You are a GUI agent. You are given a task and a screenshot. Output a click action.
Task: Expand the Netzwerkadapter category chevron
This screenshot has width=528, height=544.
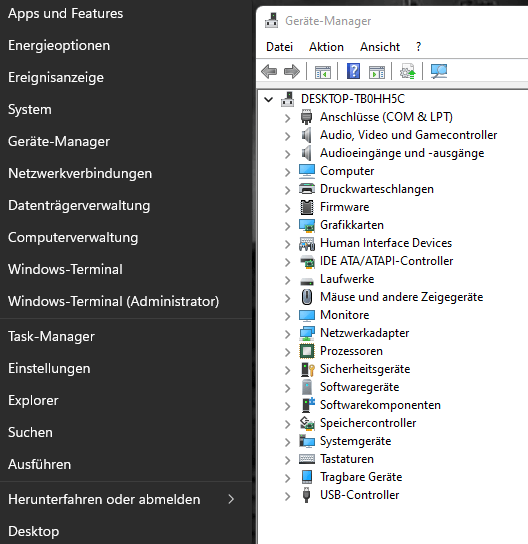[x=288, y=334]
